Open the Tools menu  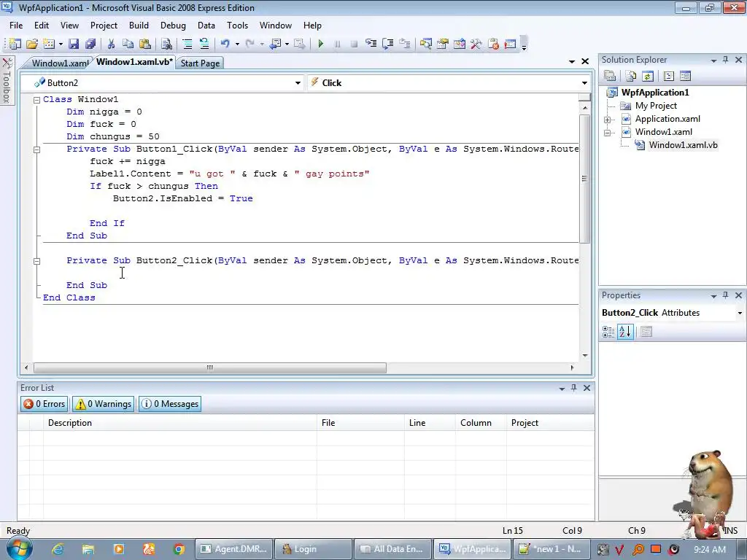237,26
